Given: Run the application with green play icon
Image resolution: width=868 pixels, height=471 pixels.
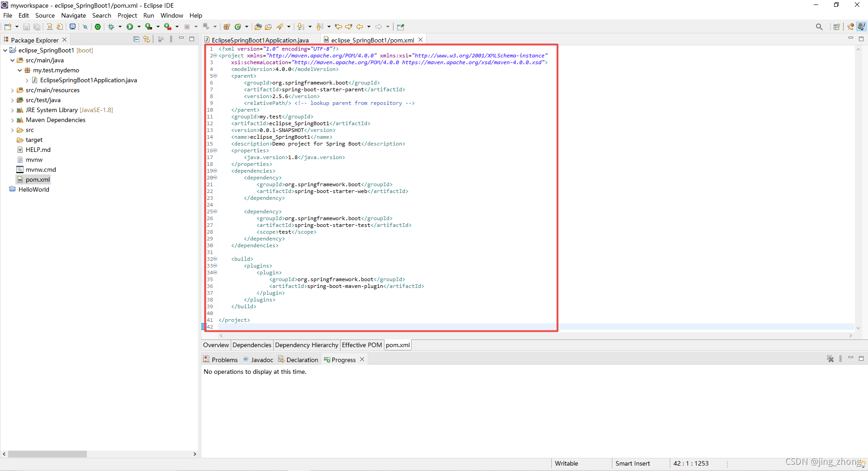Looking at the screenshot, I should [x=130, y=27].
